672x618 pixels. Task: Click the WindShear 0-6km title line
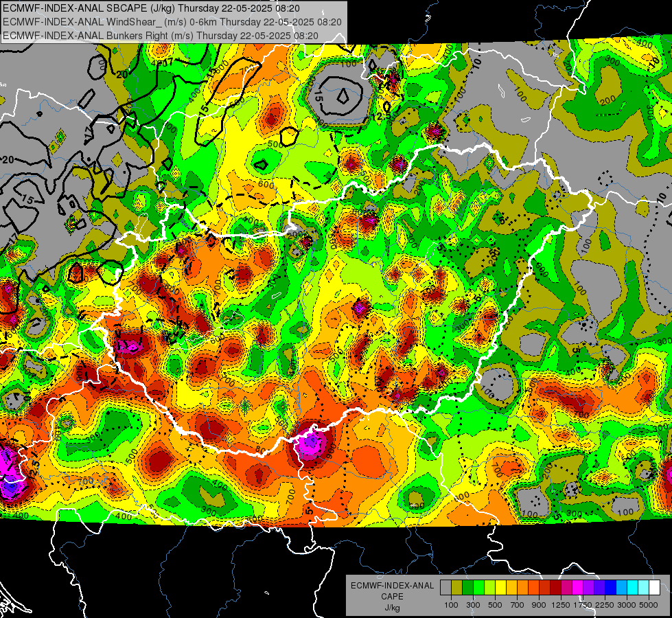click(172, 22)
